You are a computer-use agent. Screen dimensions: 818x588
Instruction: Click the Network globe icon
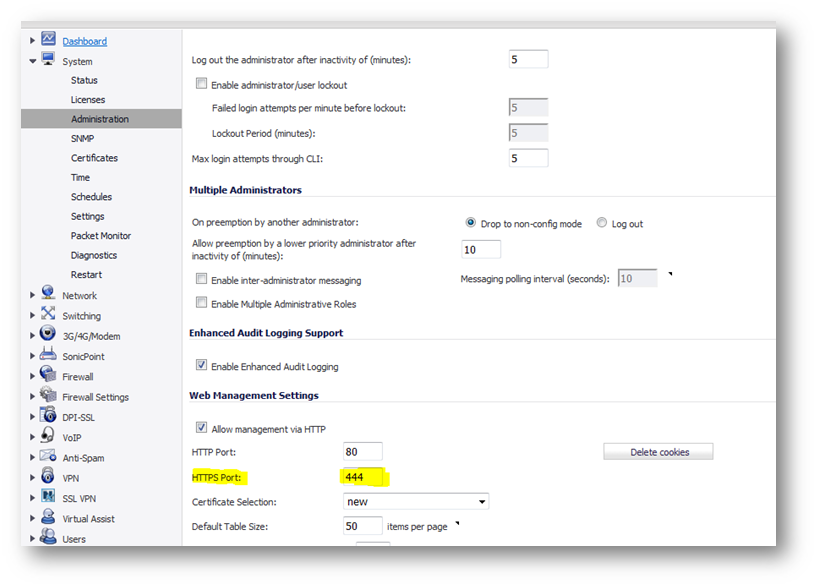(x=48, y=293)
